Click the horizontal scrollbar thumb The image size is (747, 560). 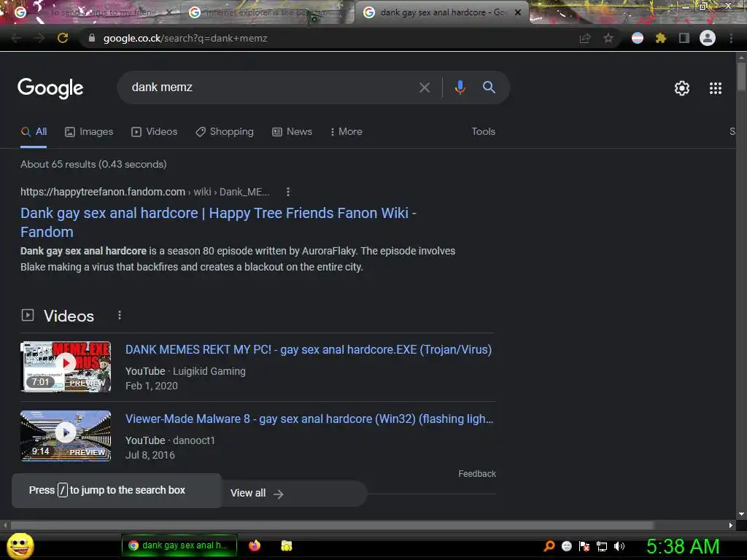[332, 525]
